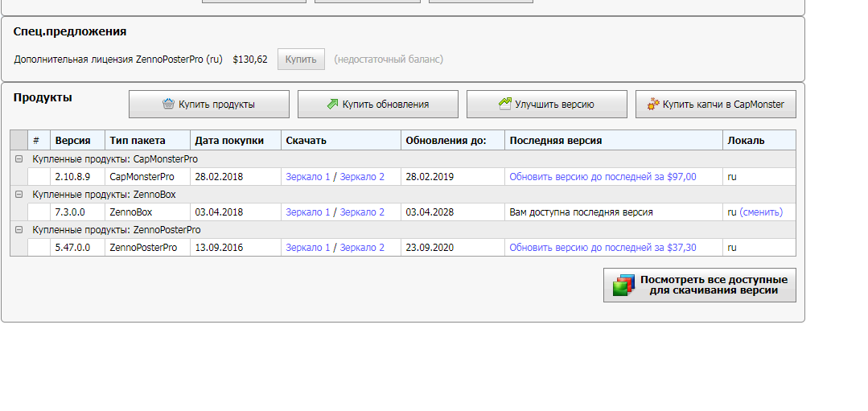View all versions available for download
Viewport: 868px width, 411px height.
(700, 286)
